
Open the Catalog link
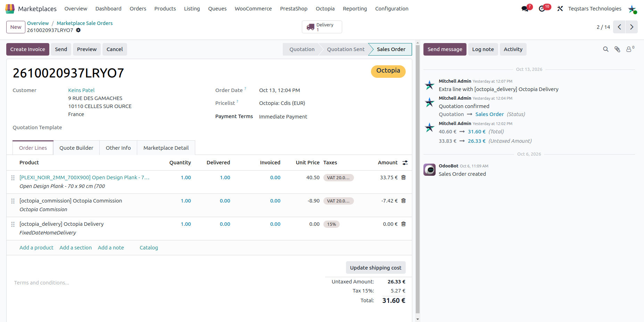149,248
